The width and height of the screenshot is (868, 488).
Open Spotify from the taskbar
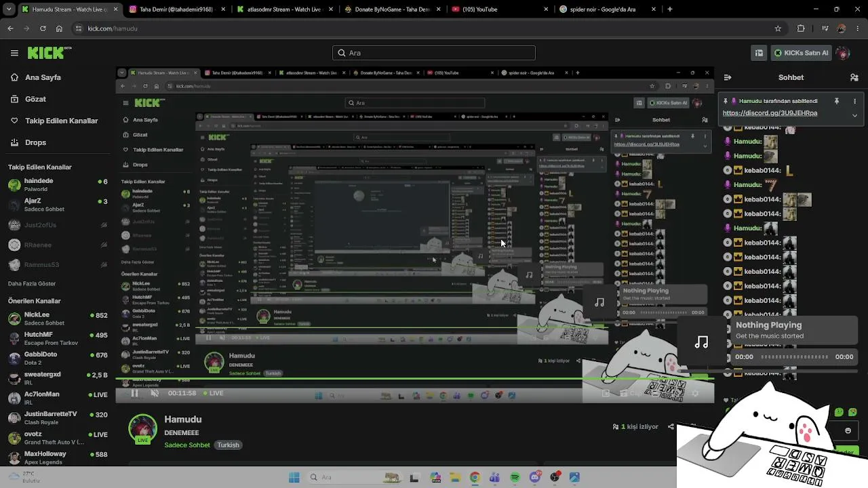[515, 477]
